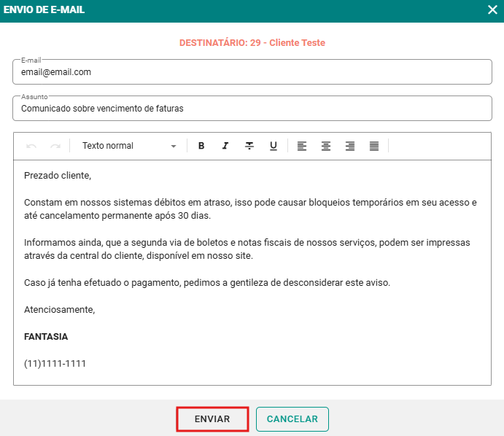Toggle italic formatting

tap(225, 146)
